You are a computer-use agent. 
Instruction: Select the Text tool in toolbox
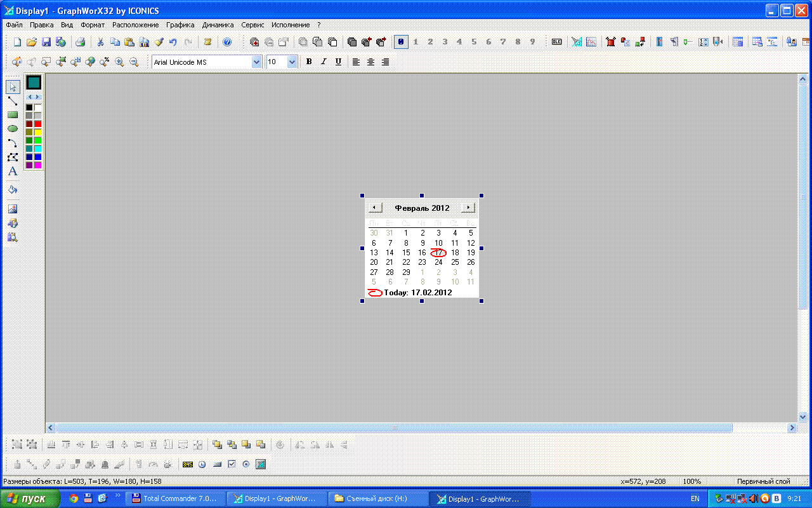[x=13, y=171]
